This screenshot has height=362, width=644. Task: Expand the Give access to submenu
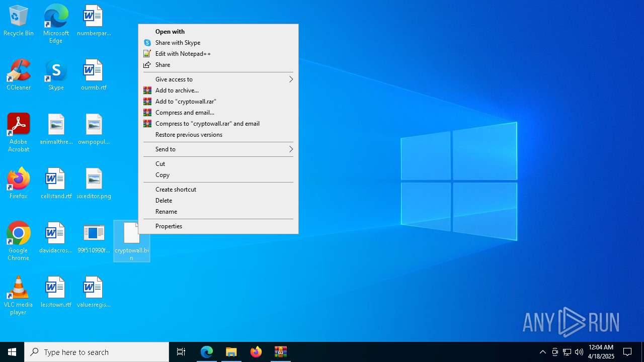218,79
